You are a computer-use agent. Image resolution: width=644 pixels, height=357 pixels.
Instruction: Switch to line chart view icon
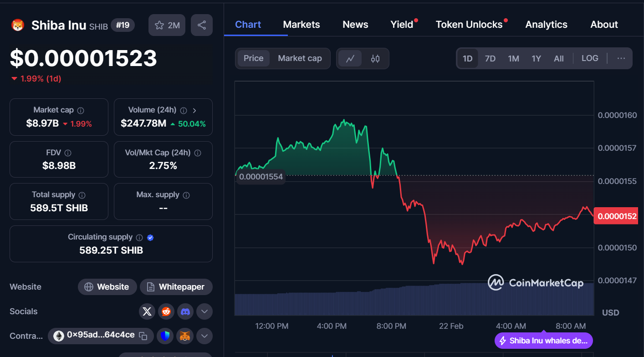(350, 58)
